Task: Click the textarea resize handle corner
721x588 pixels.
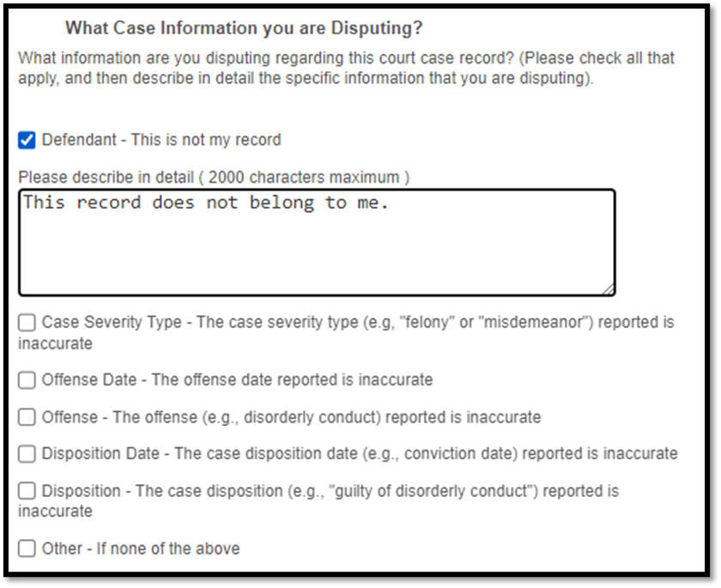Action: click(609, 289)
